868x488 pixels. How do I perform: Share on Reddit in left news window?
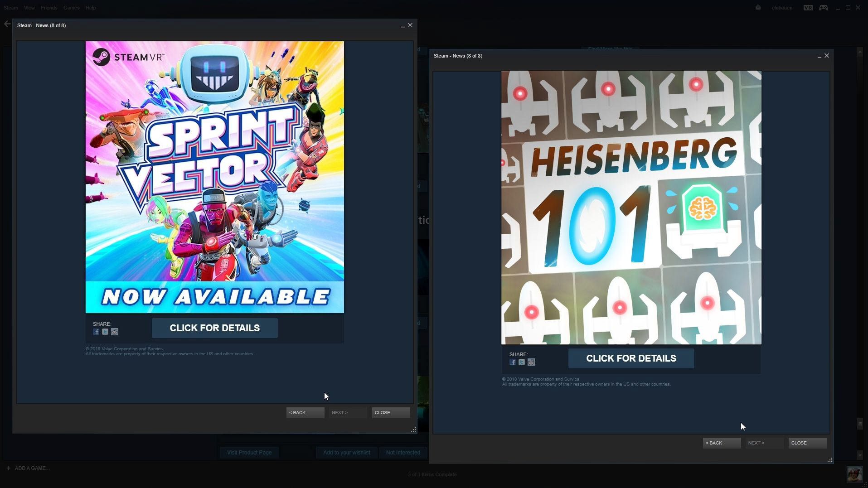coord(115,332)
